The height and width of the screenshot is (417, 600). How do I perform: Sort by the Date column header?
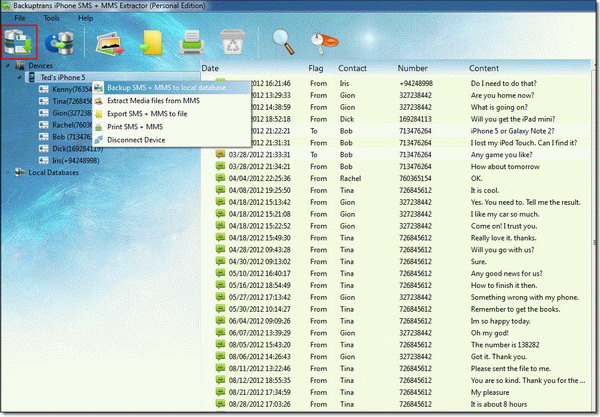210,68
